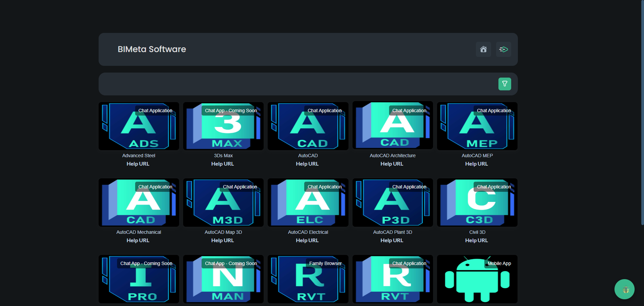Follow Help URL under AutoCAD Electrical
Screen dimensions: 644x306
pyautogui.click(x=307, y=241)
